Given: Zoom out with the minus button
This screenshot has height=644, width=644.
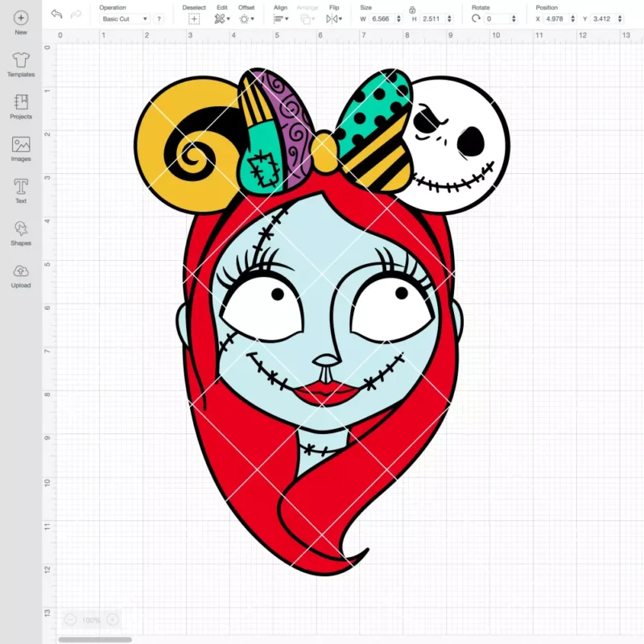Looking at the screenshot, I should coord(70,620).
